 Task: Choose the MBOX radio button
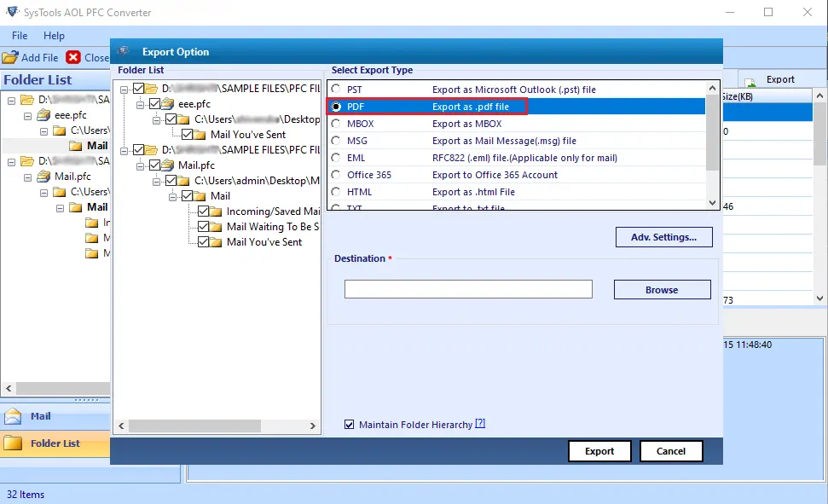[336, 124]
